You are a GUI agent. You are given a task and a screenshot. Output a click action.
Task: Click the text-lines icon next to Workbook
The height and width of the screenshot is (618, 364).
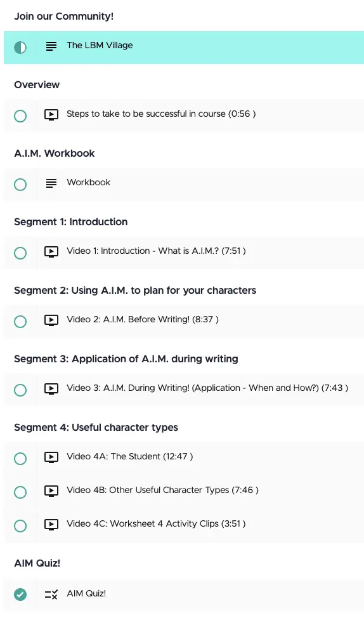(x=51, y=183)
